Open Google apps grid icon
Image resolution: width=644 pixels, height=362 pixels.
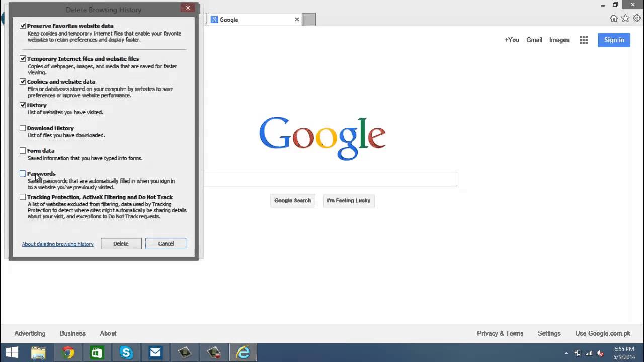pyautogui.click(x=584, y=40)
